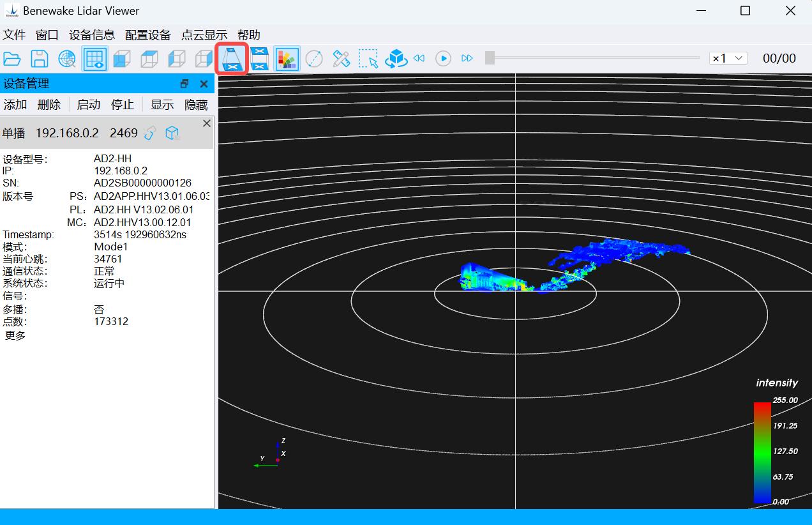Click the playback progress slider handle
812x525 pixels.
pyautogui.click(x=490, y=58)
